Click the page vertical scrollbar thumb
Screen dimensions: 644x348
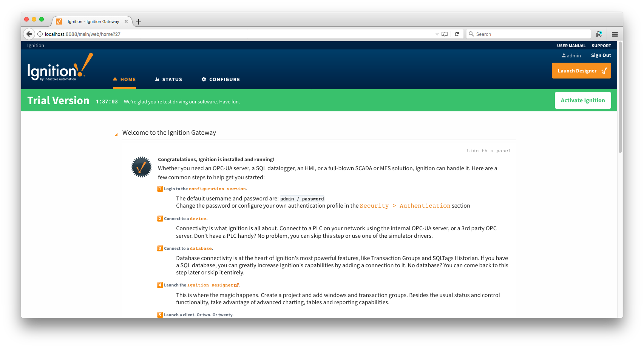click(620, 97)
